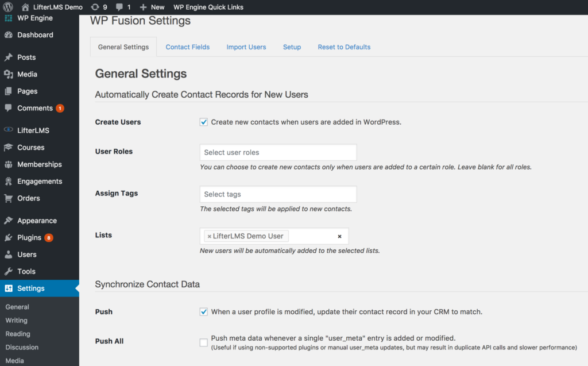
Task: Click the orange Comments count badge
Action: click(60, 108)
